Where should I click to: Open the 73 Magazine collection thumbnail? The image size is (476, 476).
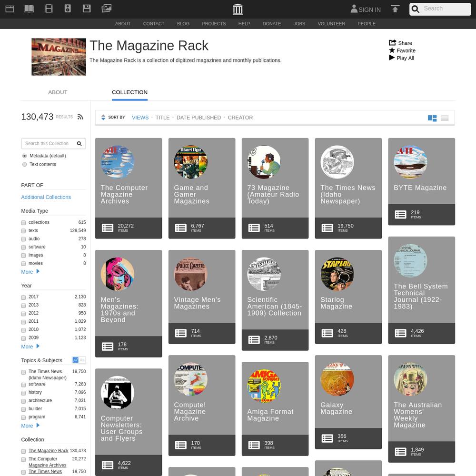pyautogui.click(x=264, y=162)
